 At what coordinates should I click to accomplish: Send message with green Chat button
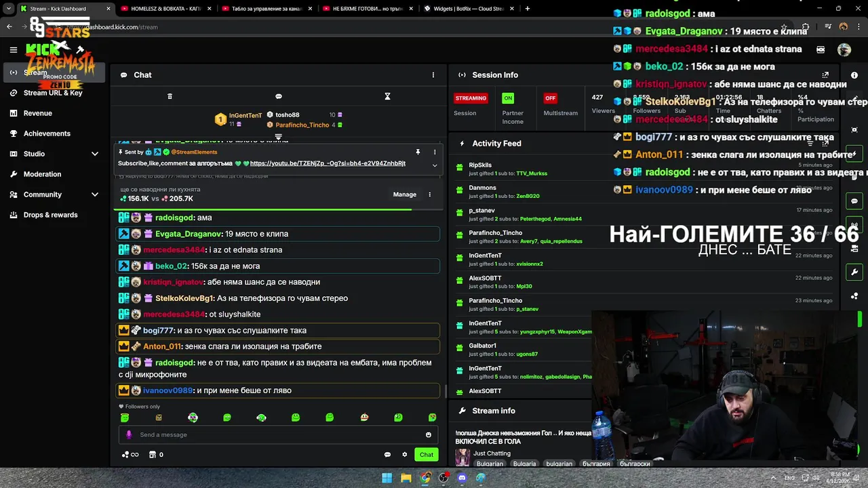pos(427,455)
